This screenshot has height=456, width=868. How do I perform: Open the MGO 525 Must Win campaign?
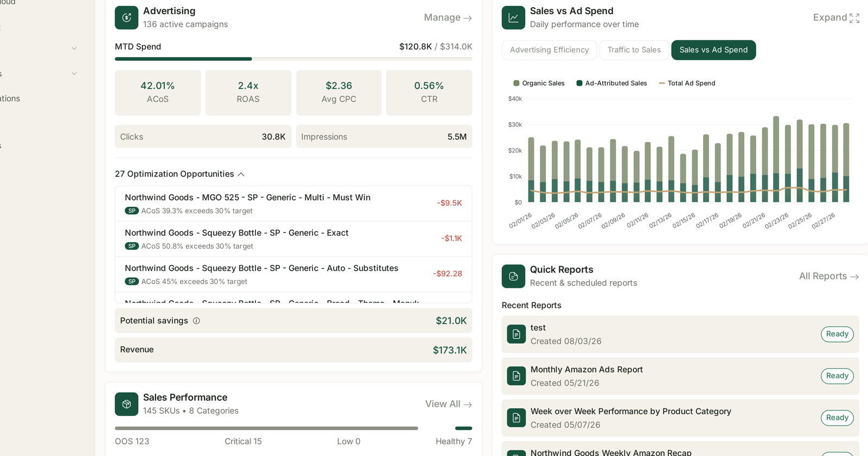(x=293, y=204)
